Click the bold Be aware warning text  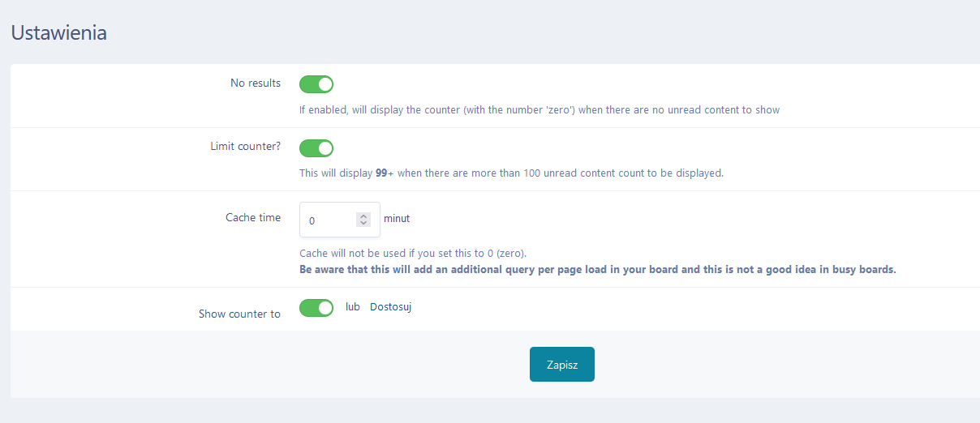[598, 269]
